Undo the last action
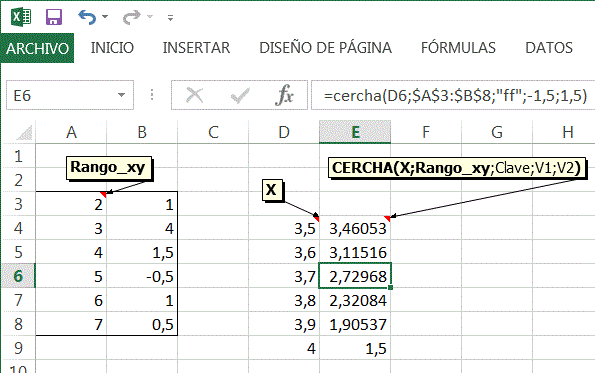The width and height of the screenshot is (595, 373). point(87,17)
